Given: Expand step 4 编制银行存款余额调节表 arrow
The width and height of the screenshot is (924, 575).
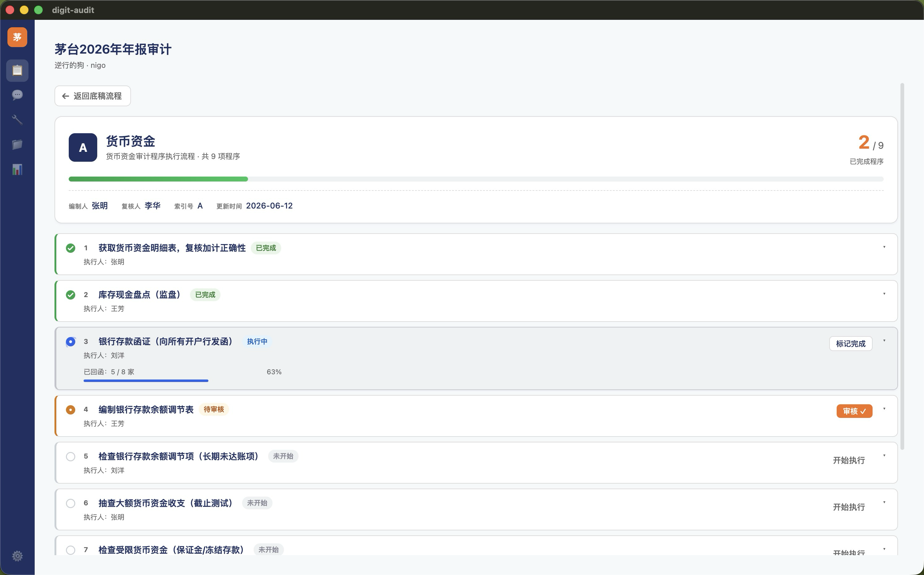Looking at the screenshot, I should 884,409.
